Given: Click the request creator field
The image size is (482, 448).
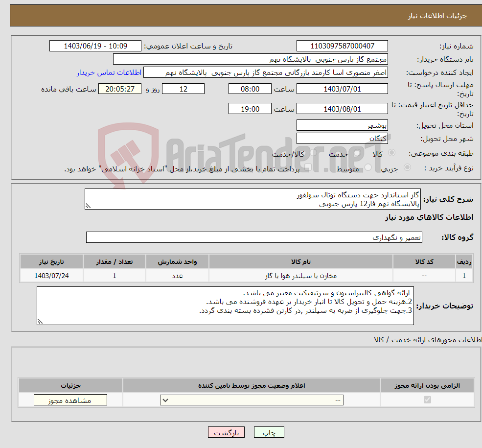Looking at the screenshot, I should pyautogui.click(x=266, y=72).
